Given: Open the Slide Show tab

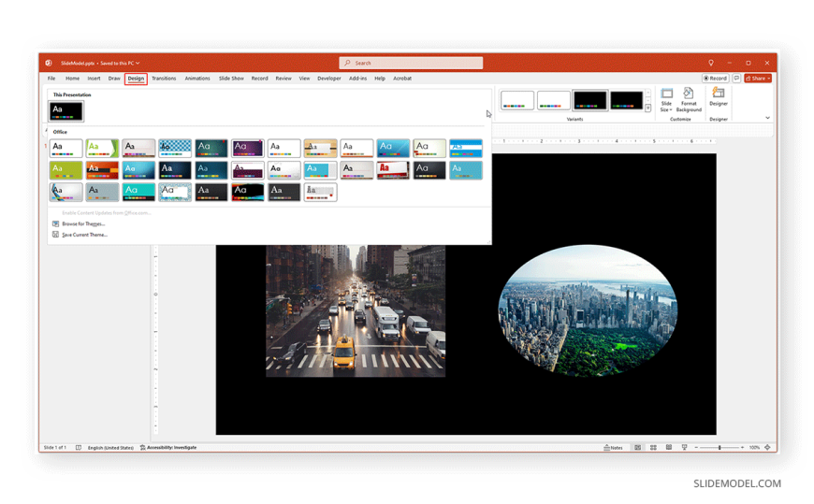Looking at the screenshot, I should pyautogui.click(x=231, y=79).
